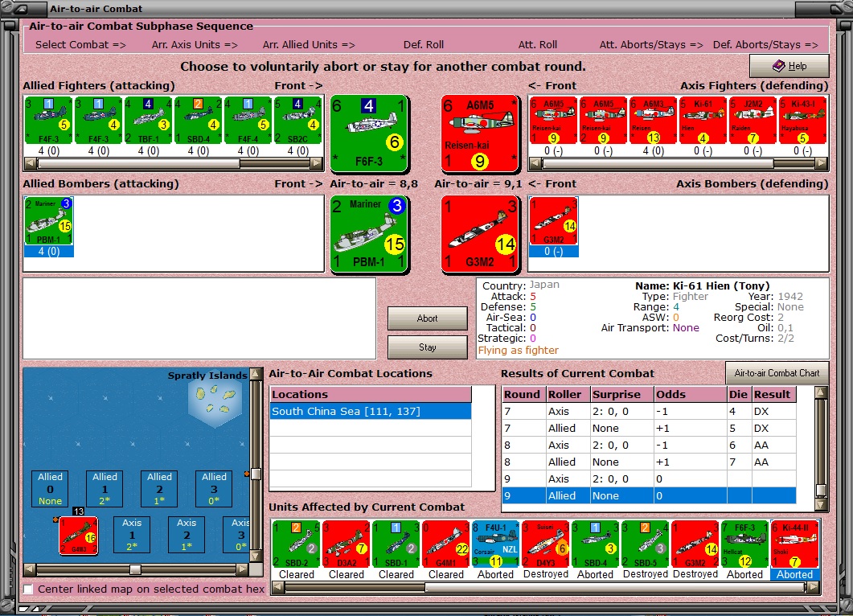
Task: Select the aborted Ki-44-II Shoki unit
Action: [x=795, y=544]
